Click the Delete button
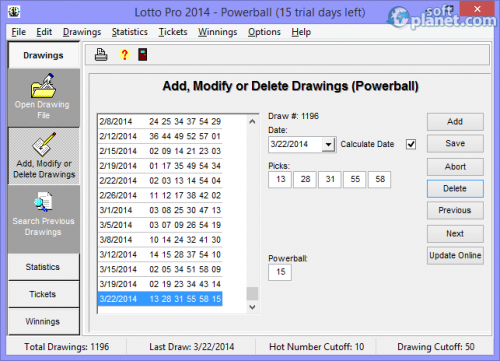The height and width of the screenshot is (361, 500). coord(455,189)
